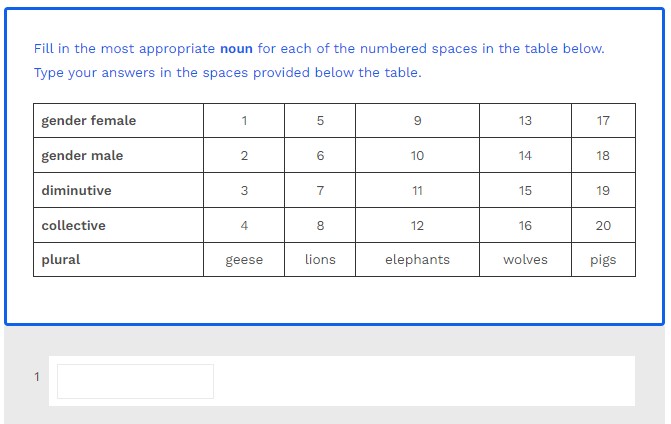This screenshot has height=424, width=671.
Task: Select table cell numbered 17
Action: 603,121
